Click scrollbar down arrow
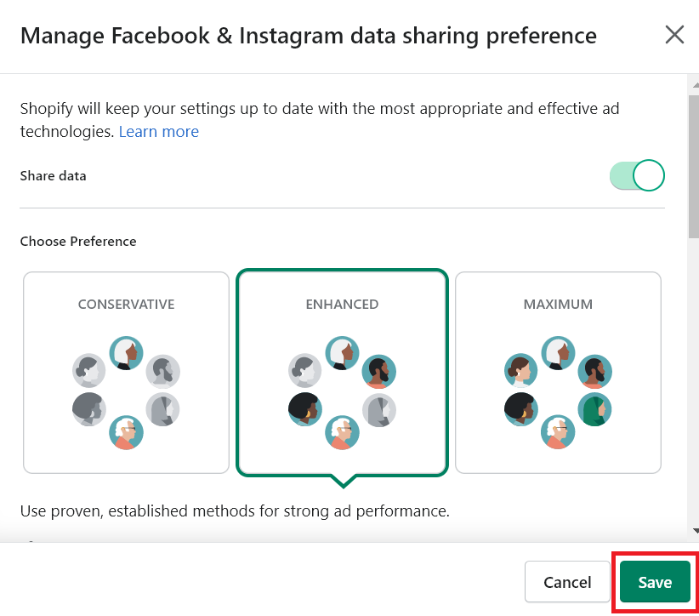Viewport: 699px width, 616px height. [x=695, y=530]
